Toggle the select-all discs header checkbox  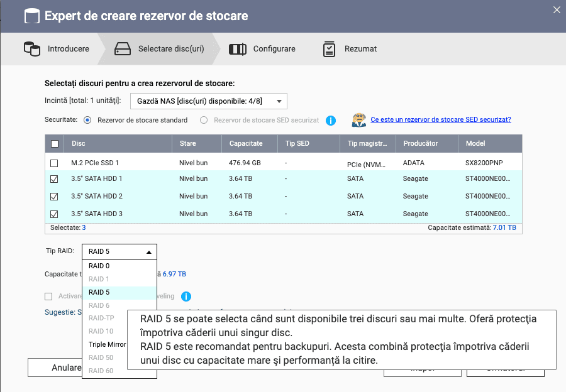point(55,144)
